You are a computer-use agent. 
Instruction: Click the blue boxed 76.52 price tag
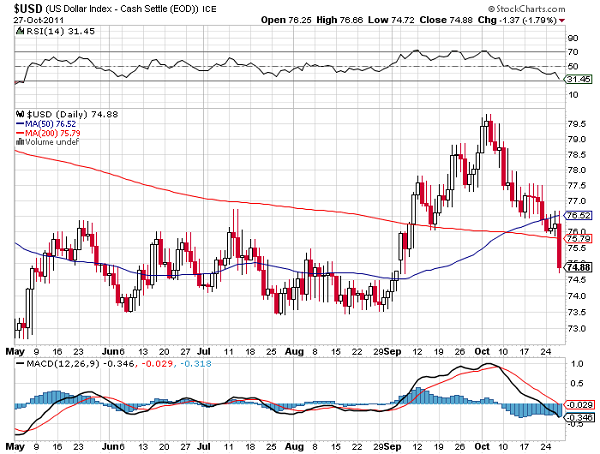pyautogui.click(x=579, y=215)
